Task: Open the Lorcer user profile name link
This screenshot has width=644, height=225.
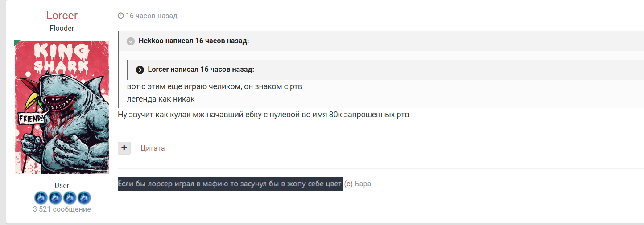Action: pyautogui.click(x=62, y=15)
